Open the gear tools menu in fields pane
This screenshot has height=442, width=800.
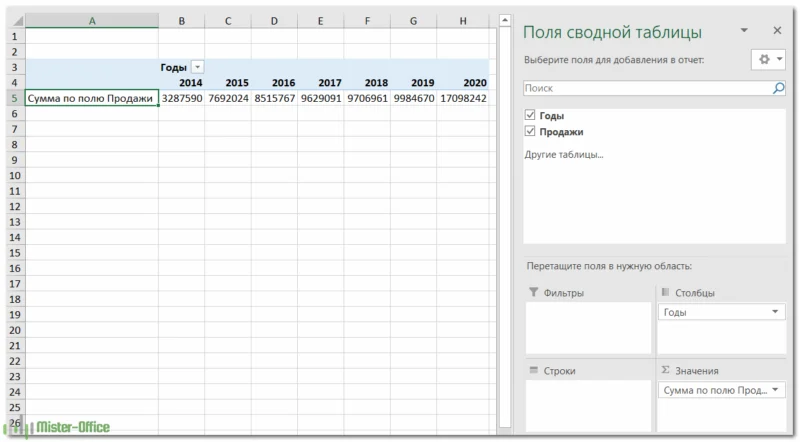pyautogui.click(x=767, y=60)
